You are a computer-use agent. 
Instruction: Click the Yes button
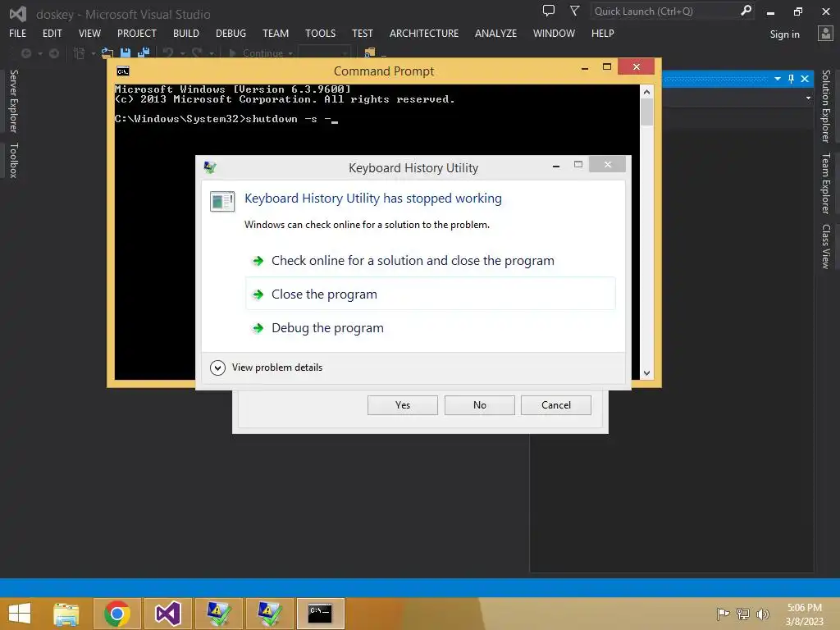click(402, 405)
